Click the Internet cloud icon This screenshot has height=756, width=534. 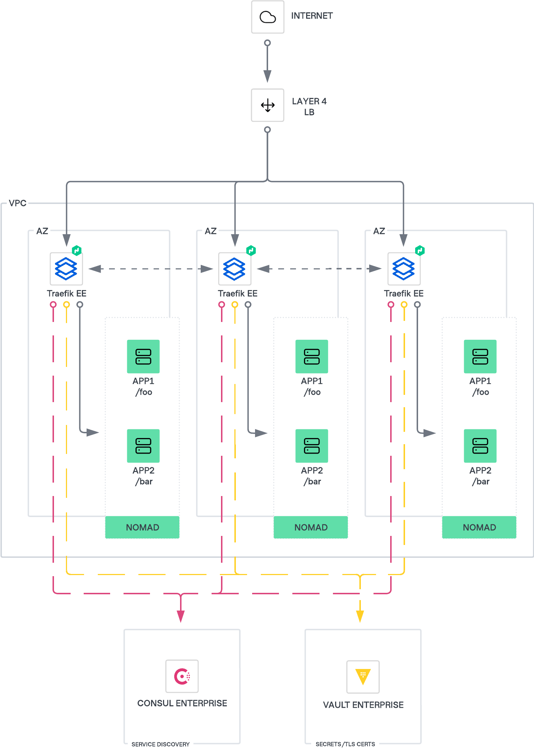tap(268, 17)
